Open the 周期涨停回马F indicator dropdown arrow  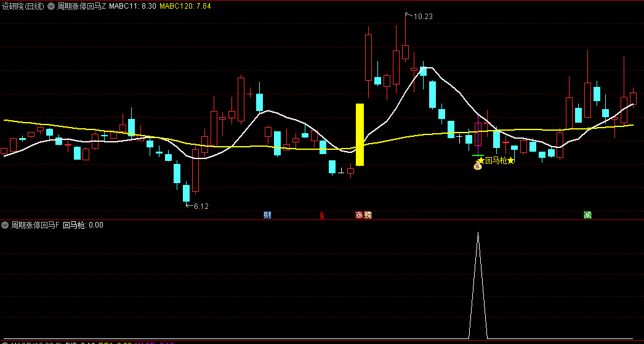[x=5, y=225]
